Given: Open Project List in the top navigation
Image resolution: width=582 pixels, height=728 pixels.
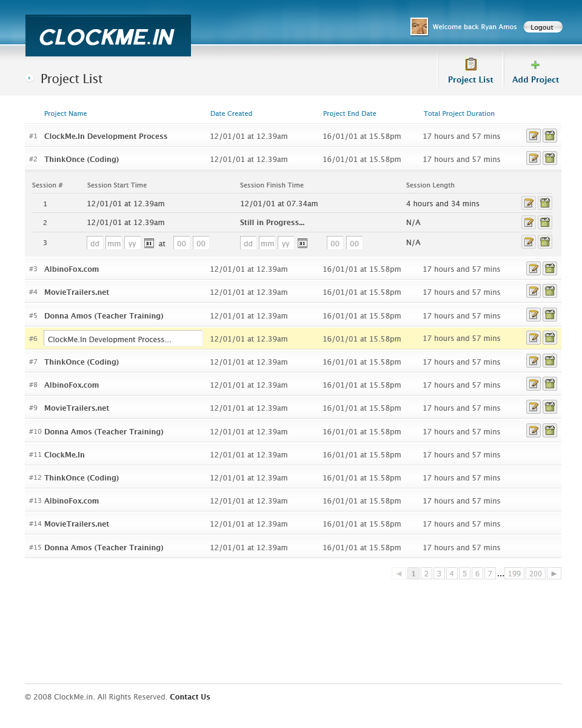Looking at the screenshot, I should click(x=470, y=71).
